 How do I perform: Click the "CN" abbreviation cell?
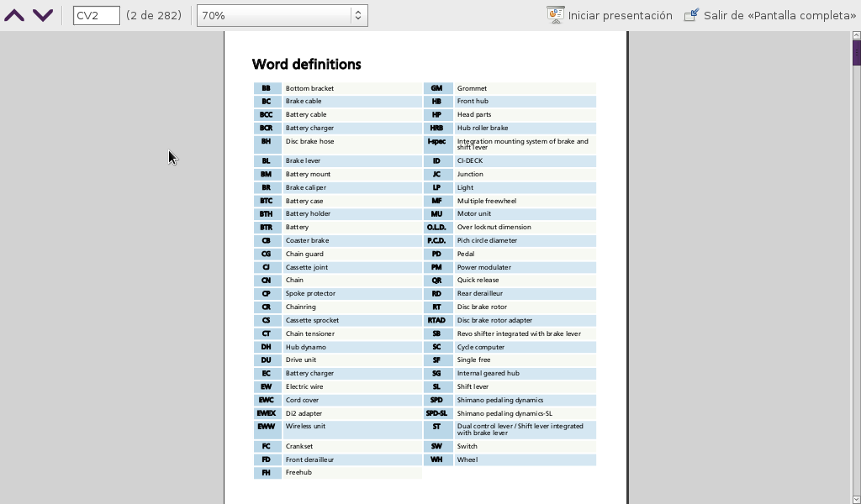tap(267, 281)
